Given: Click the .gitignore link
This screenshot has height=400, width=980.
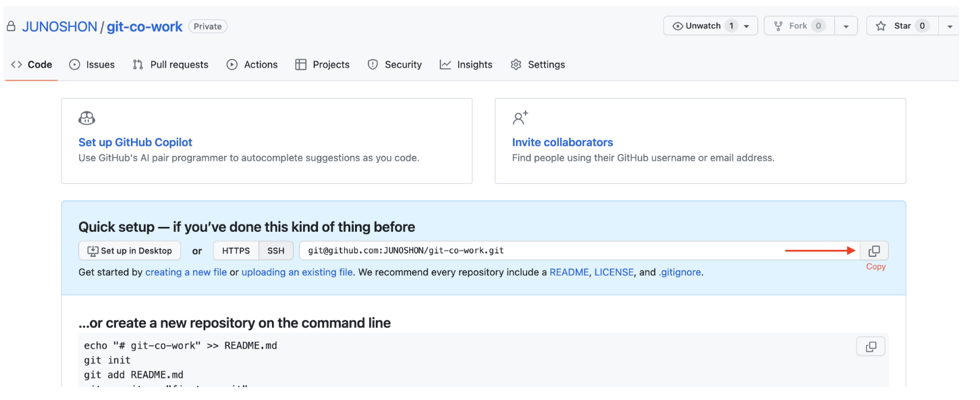Looking at the screenshot, I should (x=680, y=272).
